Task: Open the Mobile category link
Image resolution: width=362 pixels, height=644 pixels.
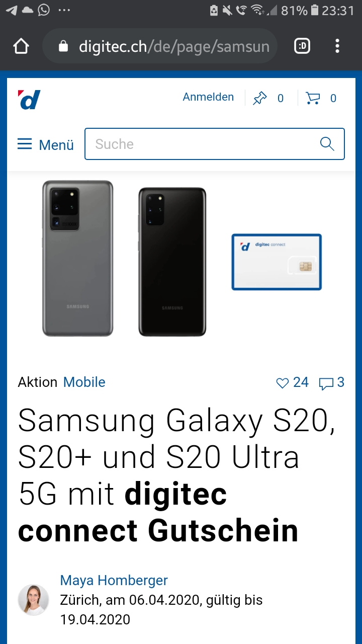Action: pos(84,382)
